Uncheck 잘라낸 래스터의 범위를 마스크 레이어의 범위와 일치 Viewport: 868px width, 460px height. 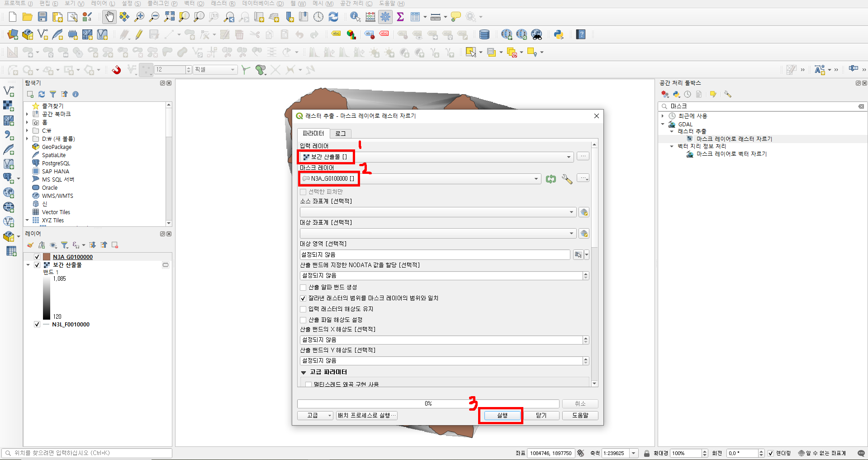click(x=303, y=298)
